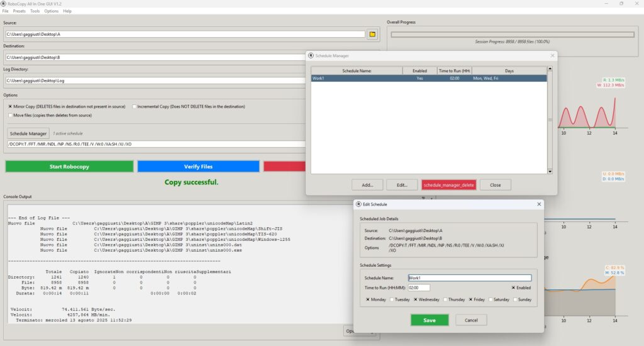
Task: Open the Tools menu
Action: [x=35, y=11]
